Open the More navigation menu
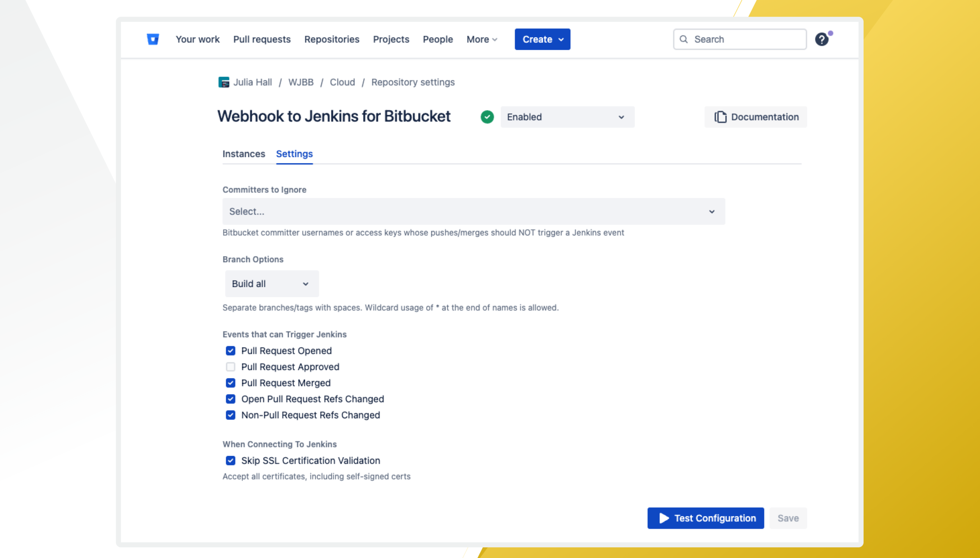980x558 pixels. click(481, 39)
